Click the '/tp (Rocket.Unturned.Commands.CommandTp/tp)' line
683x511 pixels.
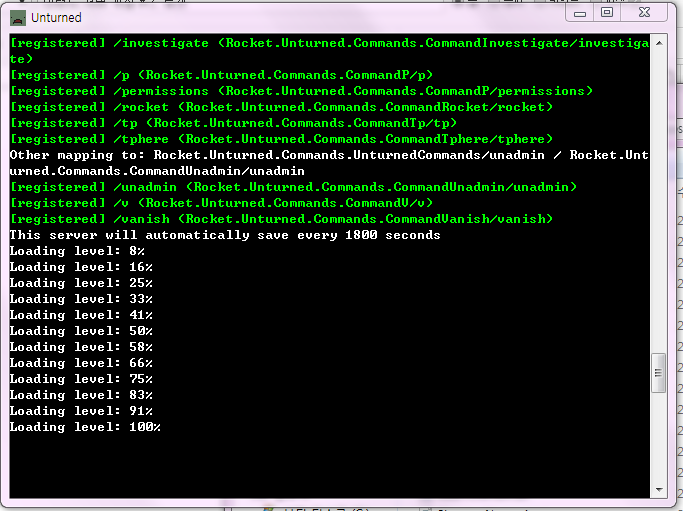click(x=233, y=123)
